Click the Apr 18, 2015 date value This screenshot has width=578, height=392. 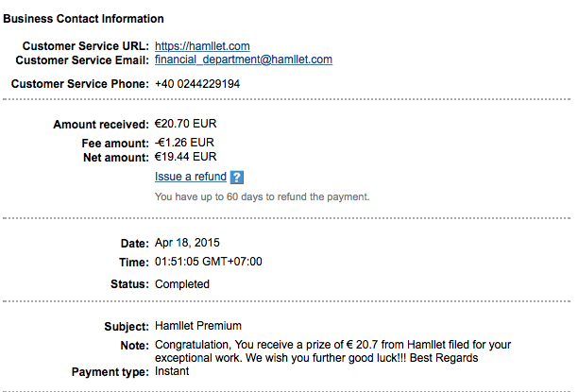click(187, 243)
